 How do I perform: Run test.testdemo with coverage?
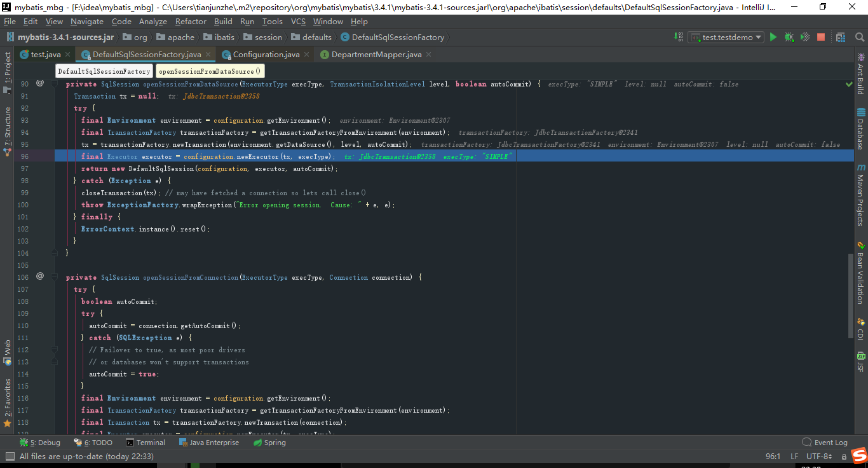click(x=804, y=37)
